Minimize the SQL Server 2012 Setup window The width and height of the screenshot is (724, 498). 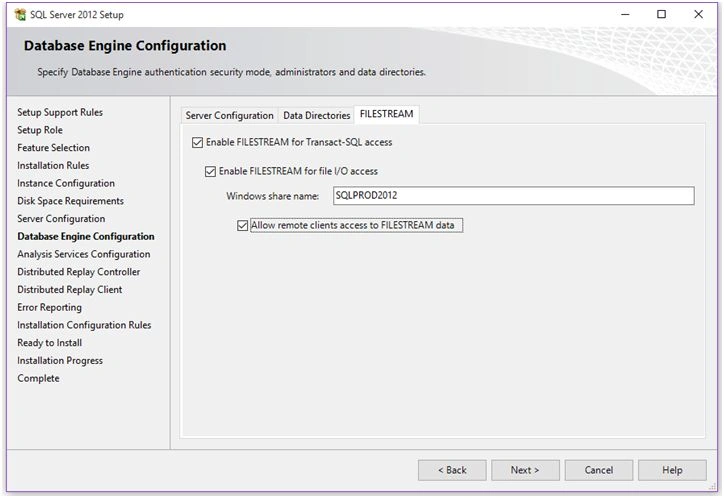click(625, 14)
